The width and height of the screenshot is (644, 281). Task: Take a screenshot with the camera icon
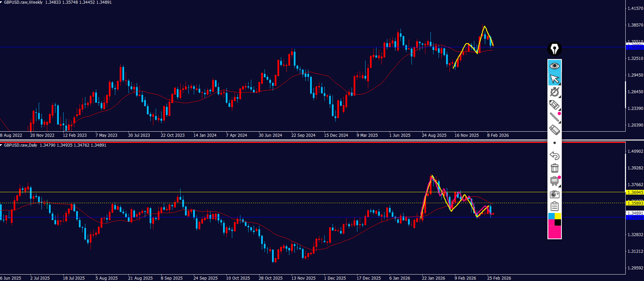click(555, 194)
